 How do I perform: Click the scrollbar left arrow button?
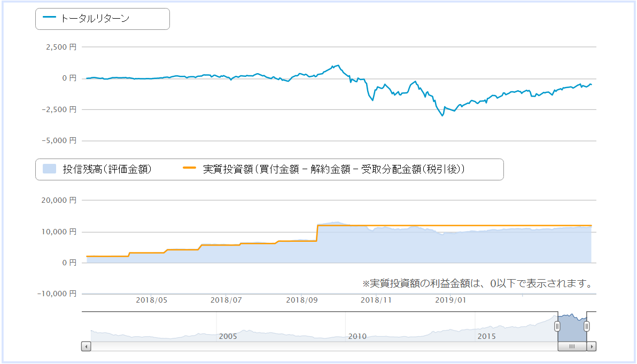tap(86, 346)
